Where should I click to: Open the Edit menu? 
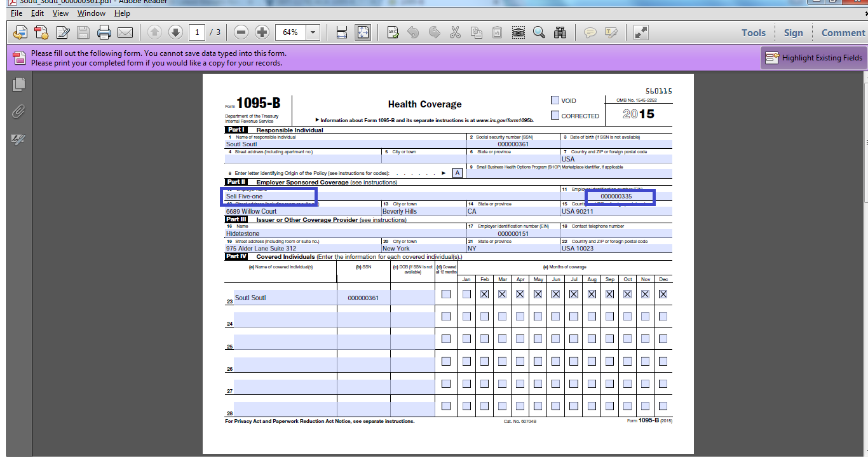(37, 13)
